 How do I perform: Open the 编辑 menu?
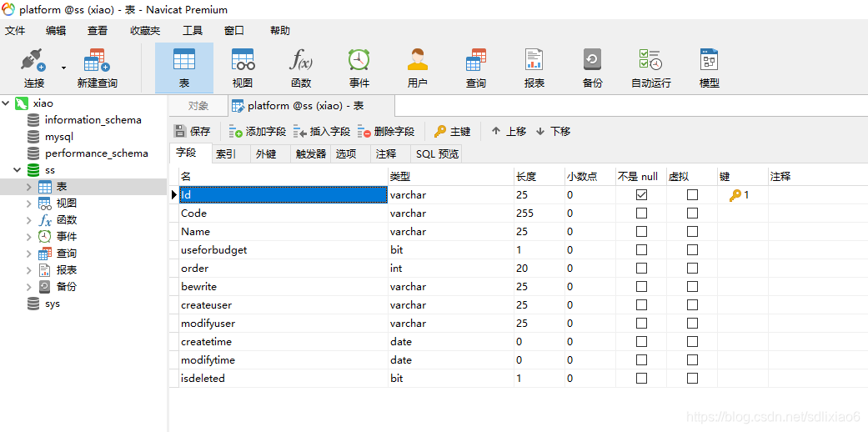point(55,31)
